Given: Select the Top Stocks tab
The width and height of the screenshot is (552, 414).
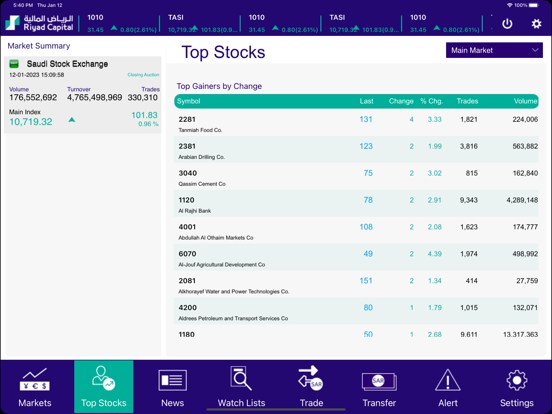Looking at the screenshot, I should click(x=104, y=387).
